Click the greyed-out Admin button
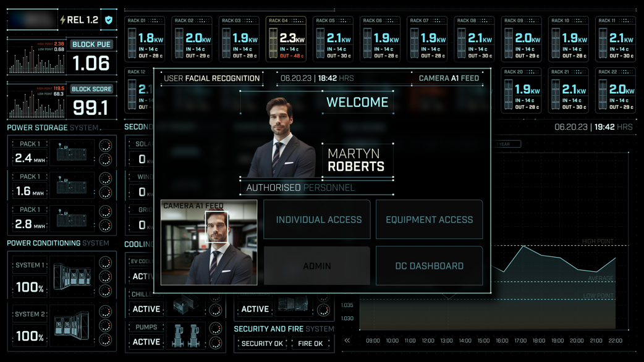The width and height of the screenshot is (644, 362). pos(316,266)
